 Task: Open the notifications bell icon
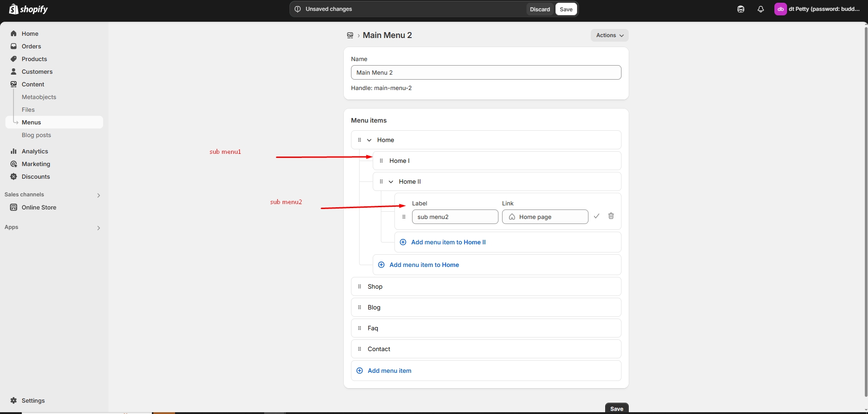(x=760, y=9)
